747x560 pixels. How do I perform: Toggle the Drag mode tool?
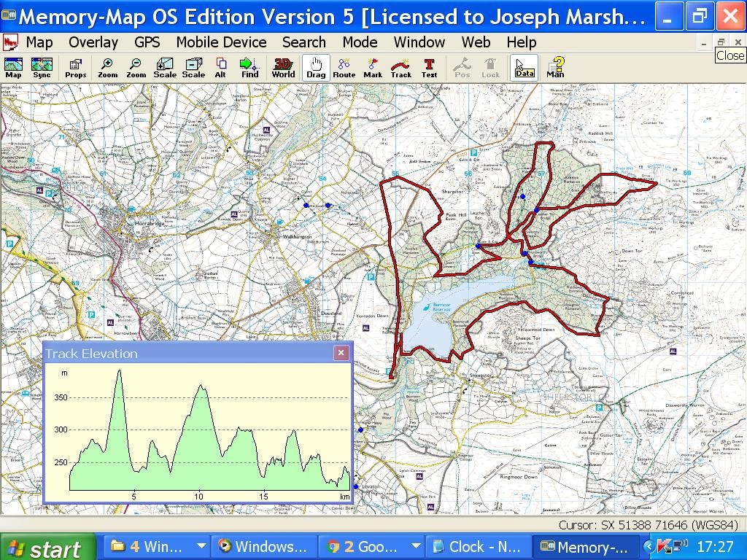click(x=316, y=68)
